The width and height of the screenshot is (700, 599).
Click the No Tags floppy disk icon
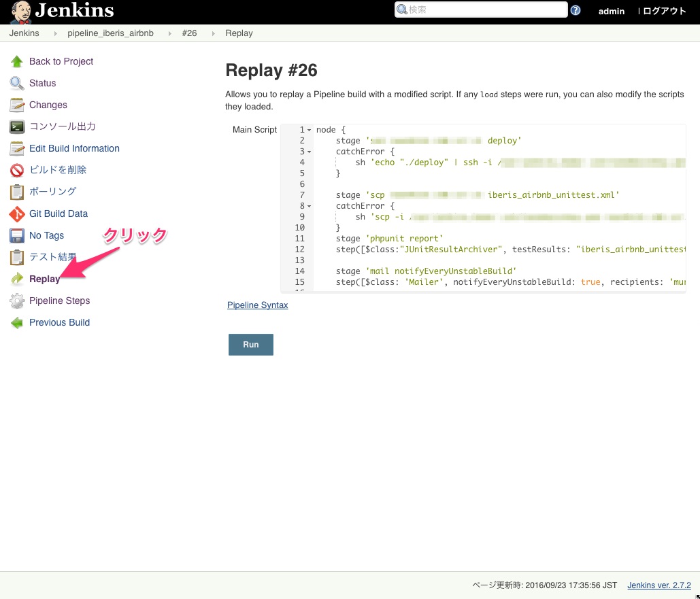pyautogui.click(x=17, y=236)
